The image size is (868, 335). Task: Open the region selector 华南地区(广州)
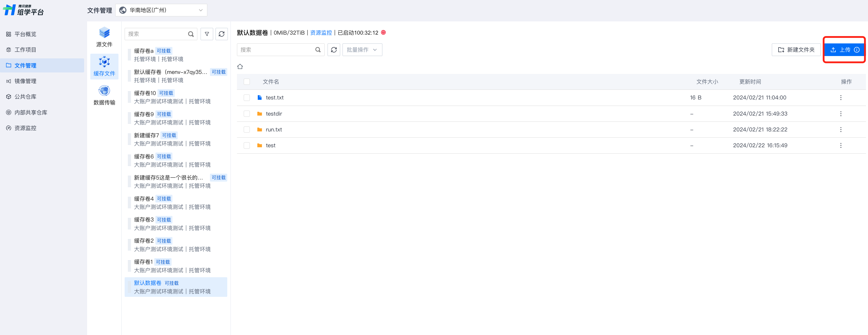click(161, 10)
